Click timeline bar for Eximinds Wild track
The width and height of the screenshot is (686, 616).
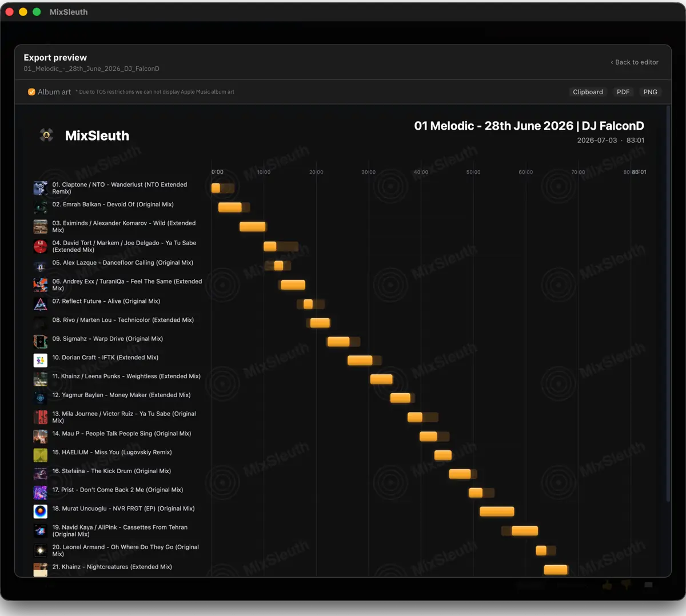tap(252, 226)
